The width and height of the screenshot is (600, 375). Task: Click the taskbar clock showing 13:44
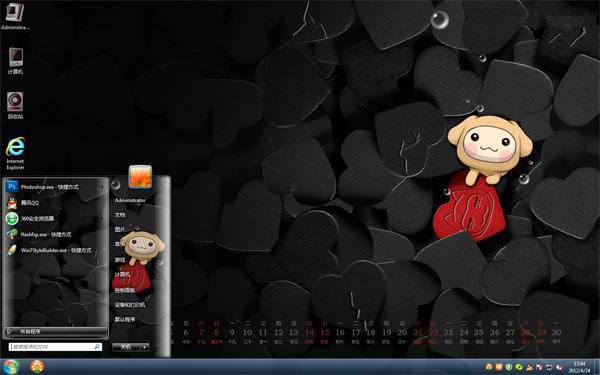pos(579,367)
